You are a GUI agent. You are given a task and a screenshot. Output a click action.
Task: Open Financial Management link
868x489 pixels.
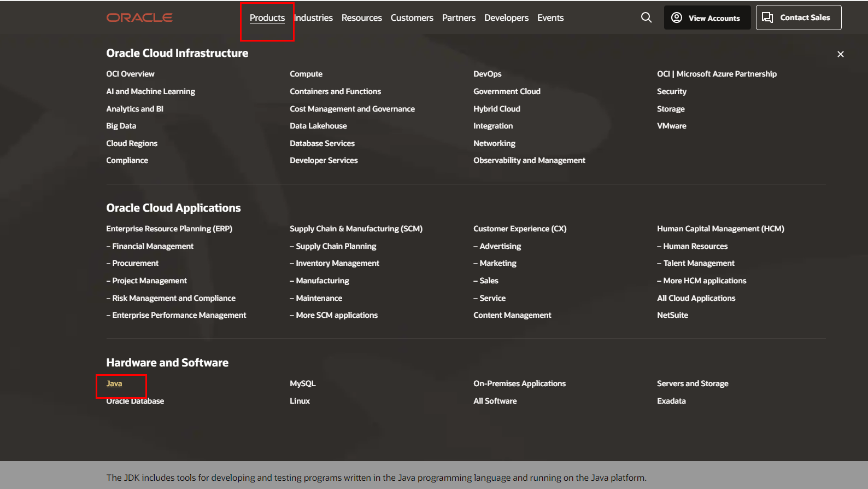coord(150,246)
